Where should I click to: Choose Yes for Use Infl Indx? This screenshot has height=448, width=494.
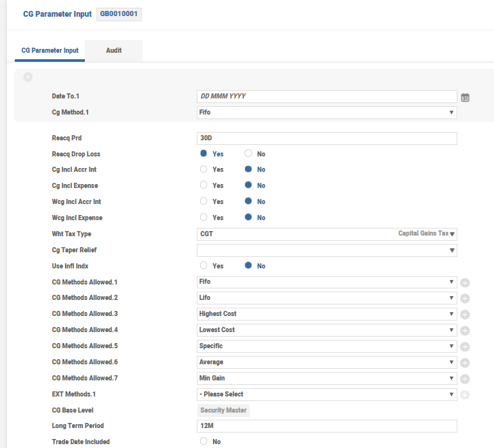204,266
